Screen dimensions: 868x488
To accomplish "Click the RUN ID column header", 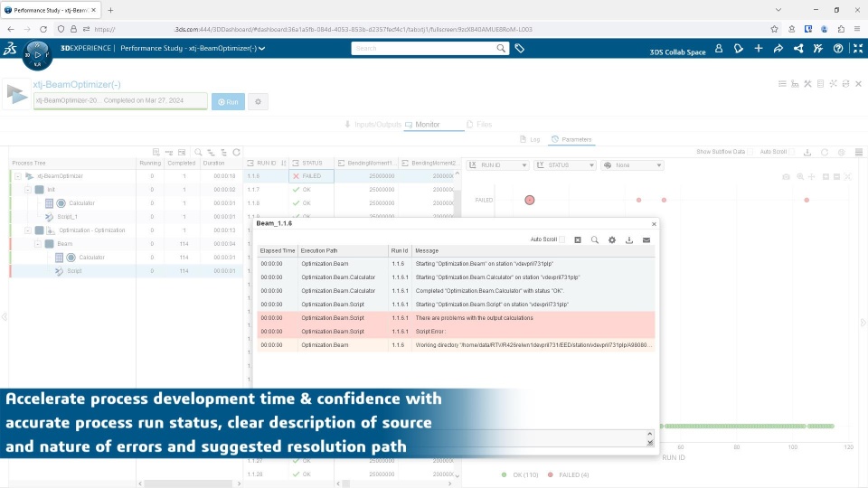I will tap(266, 164).
